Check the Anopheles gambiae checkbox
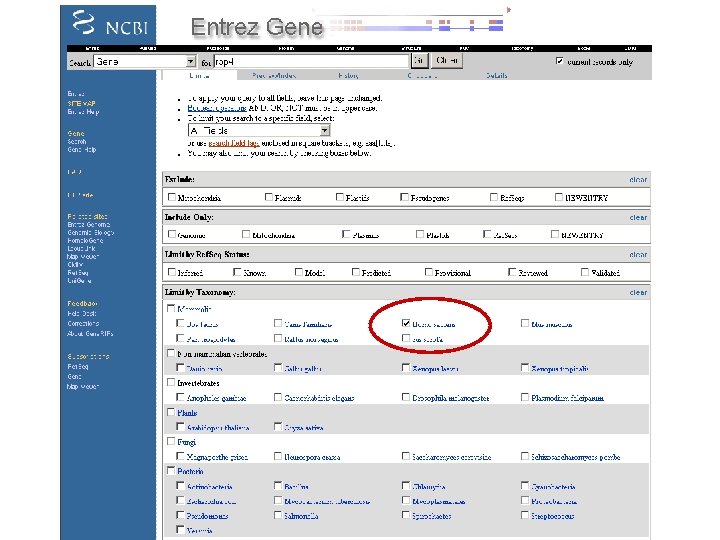720x540 pixels. pyautogui.click(x=180, y=397)
